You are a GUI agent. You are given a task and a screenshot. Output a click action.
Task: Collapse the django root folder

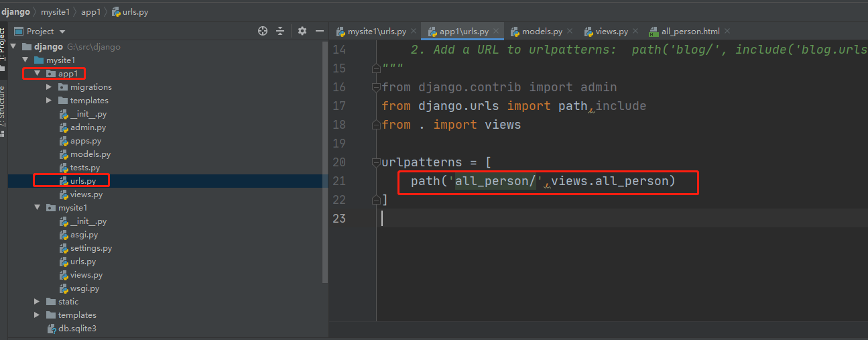click(15, 47)
